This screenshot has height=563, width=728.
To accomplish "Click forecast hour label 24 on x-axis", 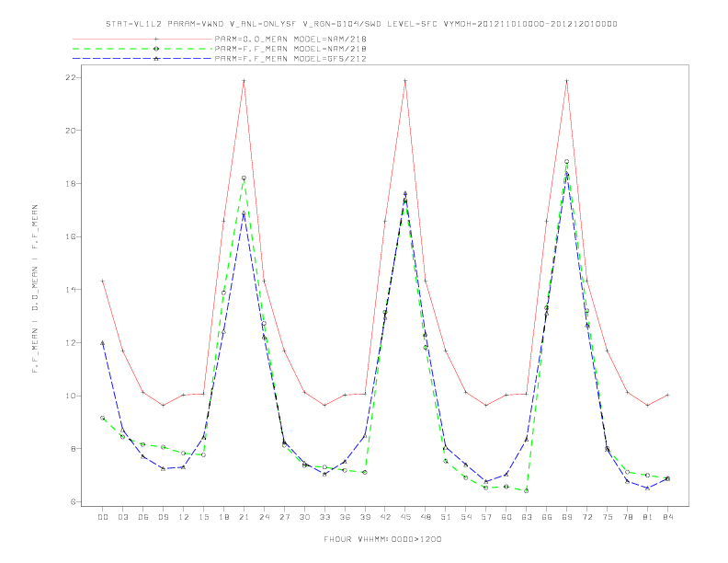I will 264,517.
